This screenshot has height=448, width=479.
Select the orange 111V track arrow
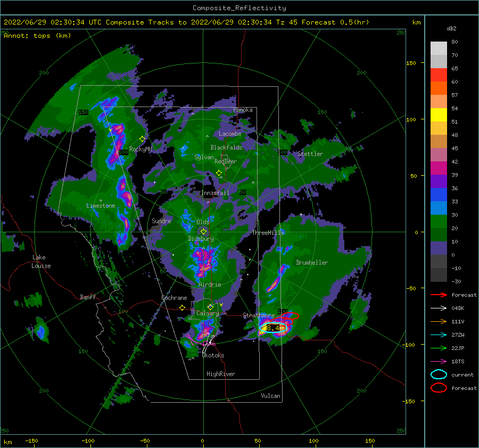point(439,321)
